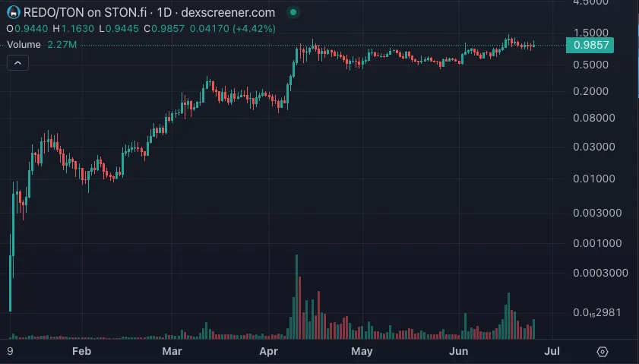Open chart settings gear icon
This screenshot has height=364, width=639.
(603, 352)
